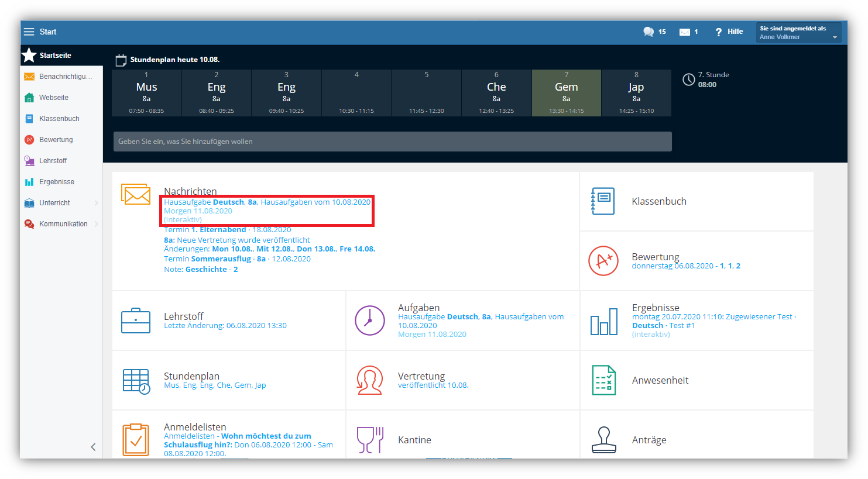Open the Klassenbuch tile title
Viewport: 868px width, 479px height.
click(x=659, y=201)
